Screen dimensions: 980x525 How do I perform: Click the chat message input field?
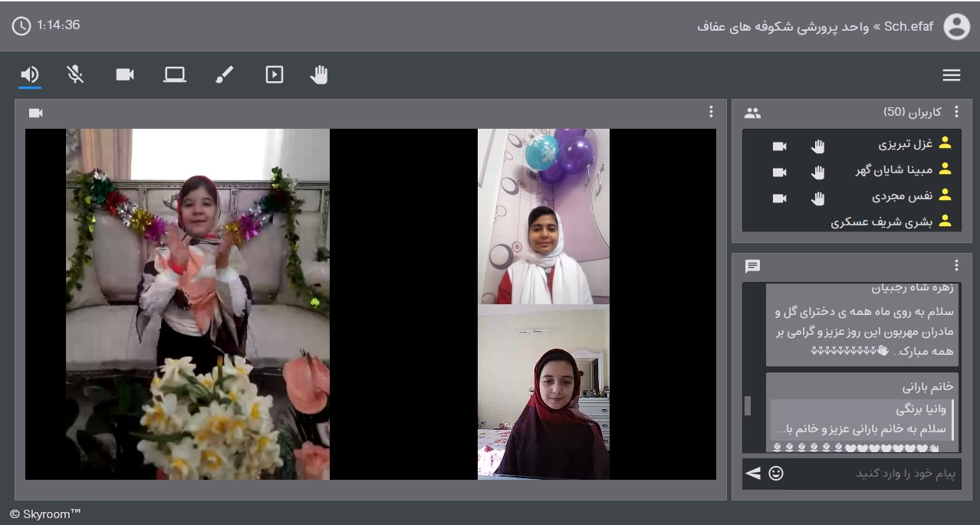874,474
